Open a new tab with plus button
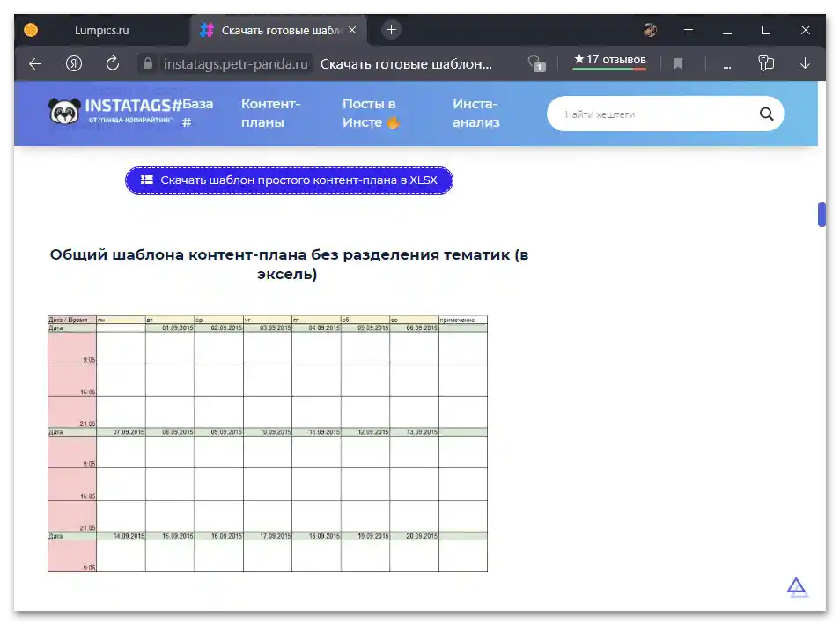Screen dimensions: 840x625 tap(391, 30)
